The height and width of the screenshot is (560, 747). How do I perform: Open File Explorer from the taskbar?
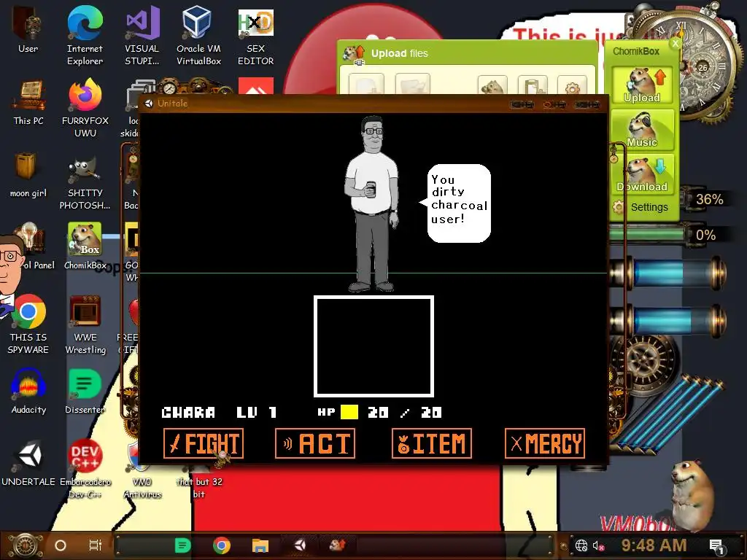pyautogui.click(x=260, y=545)
